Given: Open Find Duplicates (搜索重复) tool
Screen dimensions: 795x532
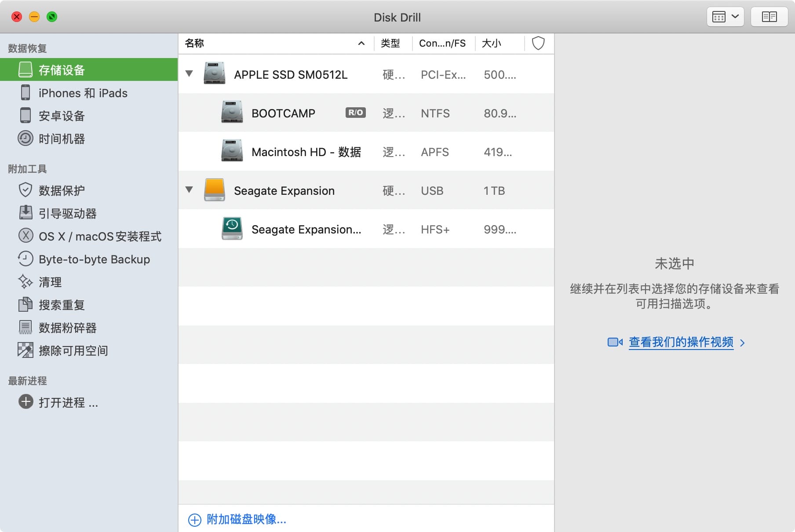Looking at the screenshot, I should [61, 305].
